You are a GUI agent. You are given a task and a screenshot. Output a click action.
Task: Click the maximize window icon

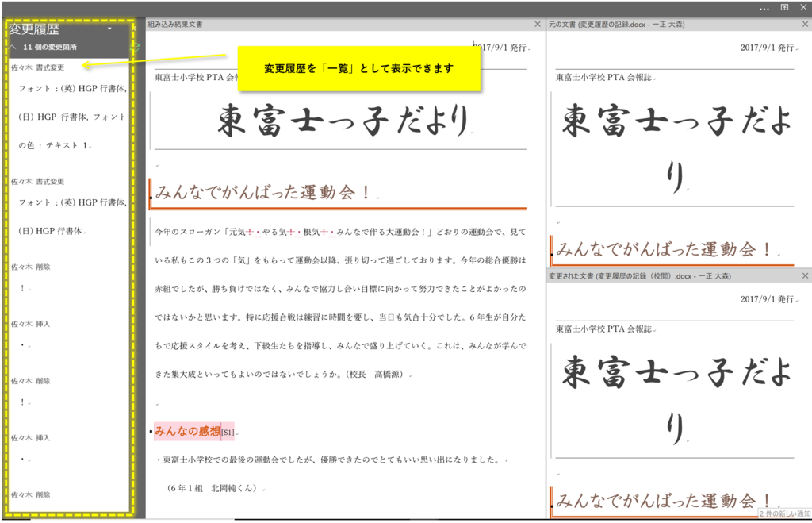(784, 7)
